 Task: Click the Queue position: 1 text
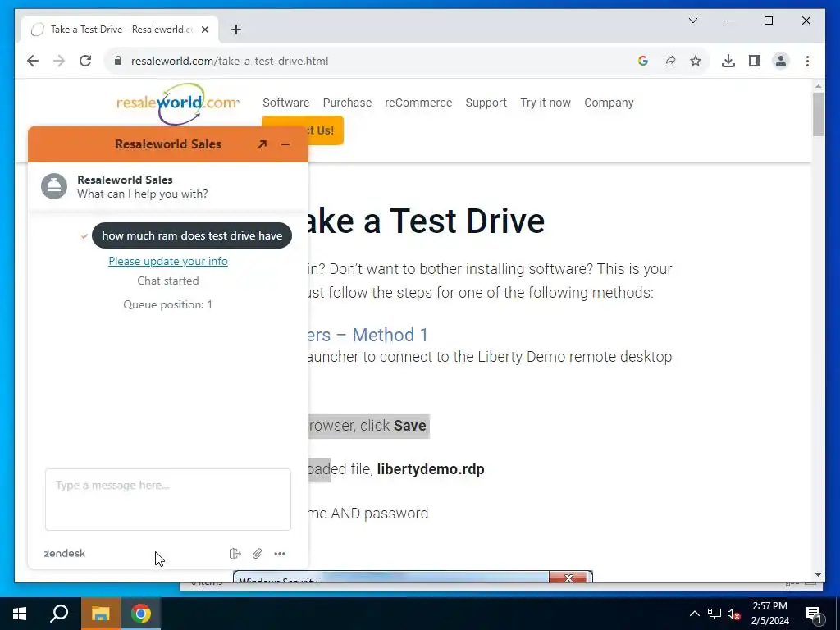[167, 304]
